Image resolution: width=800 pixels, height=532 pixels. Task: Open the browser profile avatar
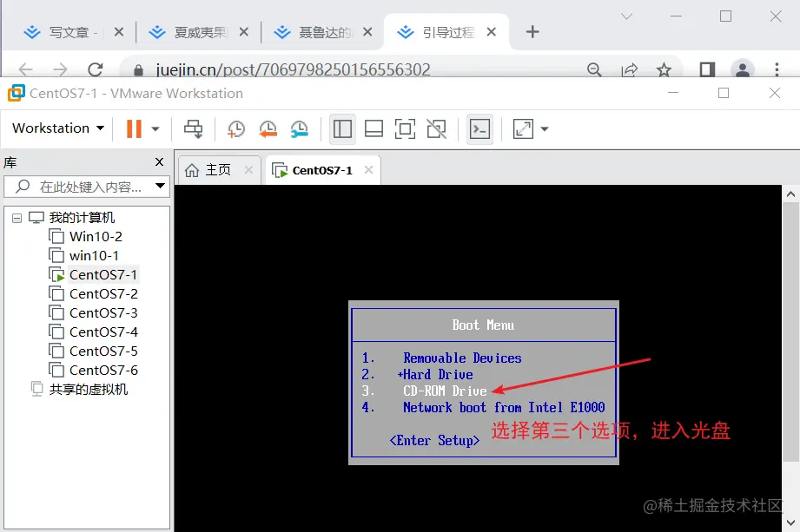coord(743,69)
